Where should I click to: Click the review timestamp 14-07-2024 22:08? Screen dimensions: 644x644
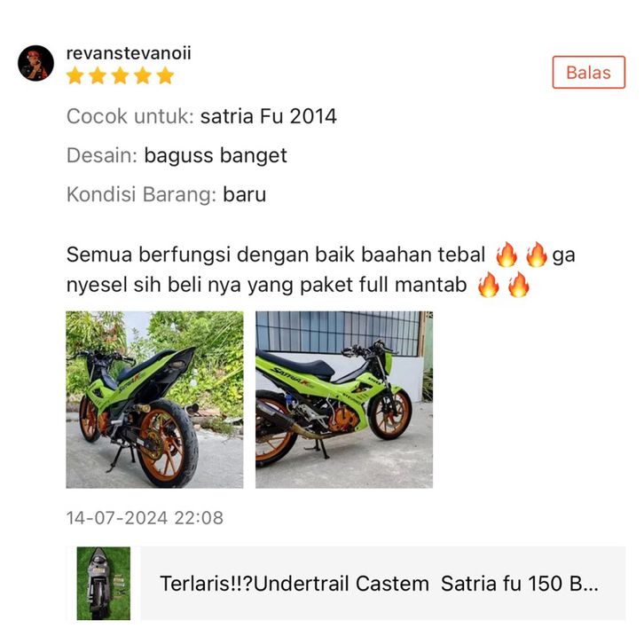[145, 518]
